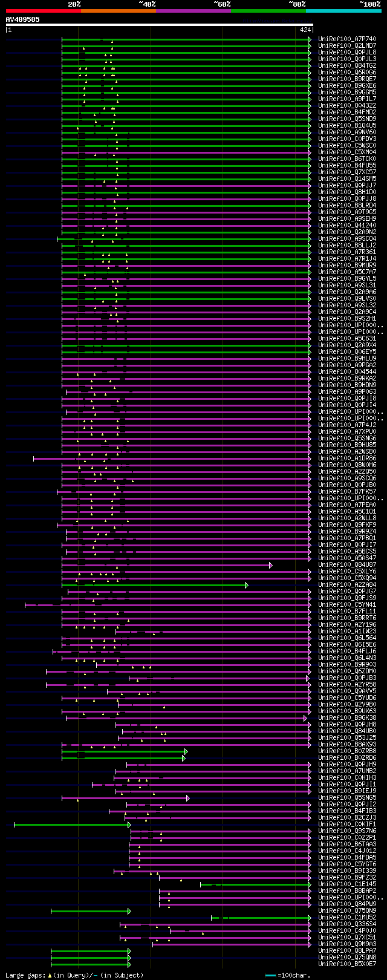This screenshot has height=980, width=387.
Task: Click the green arrowhead ending the Q75QN9 bar
Action: coord(129,911)
